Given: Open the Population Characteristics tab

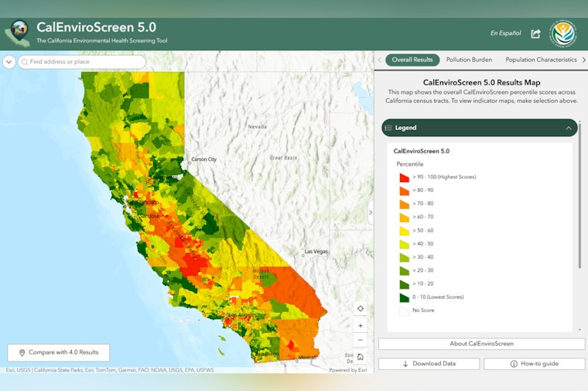Looking at the screenshot, I should (541, 60).
